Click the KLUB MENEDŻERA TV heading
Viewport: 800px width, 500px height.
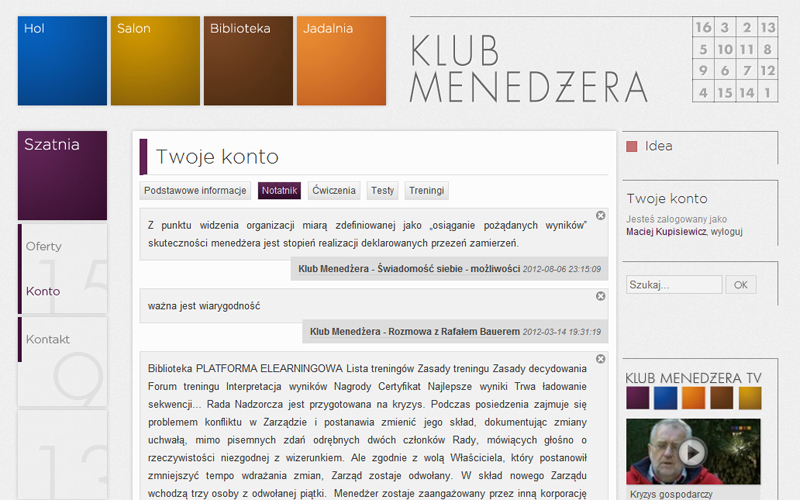[693, 378]
